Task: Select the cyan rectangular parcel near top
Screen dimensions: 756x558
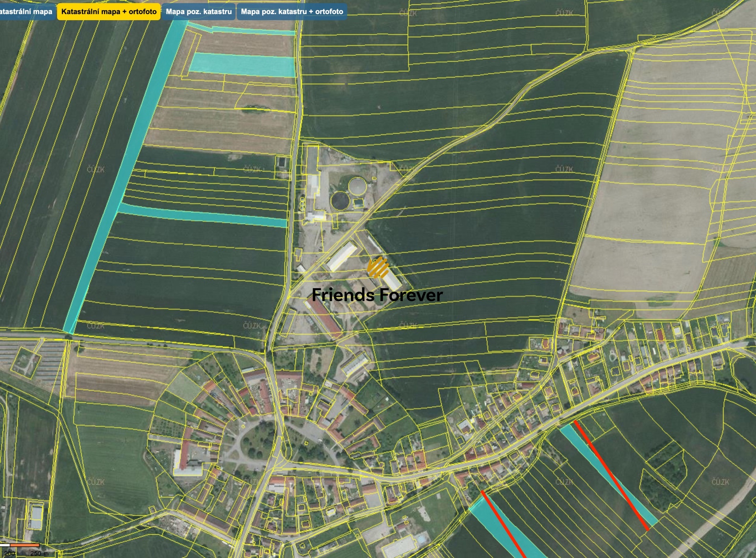Action: click(242, 65)
